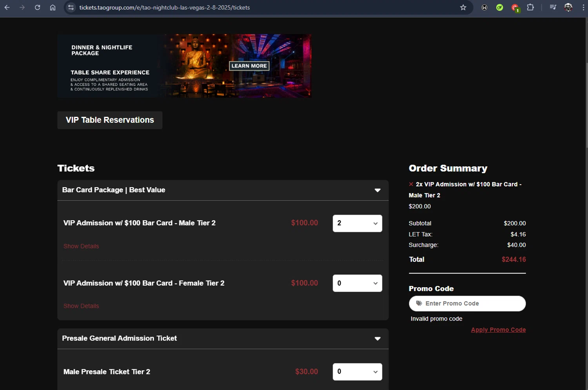
Task: Open quantity dropdown for Male Presale Ticket
Action: pyautogui.click(x=357, y=372)
